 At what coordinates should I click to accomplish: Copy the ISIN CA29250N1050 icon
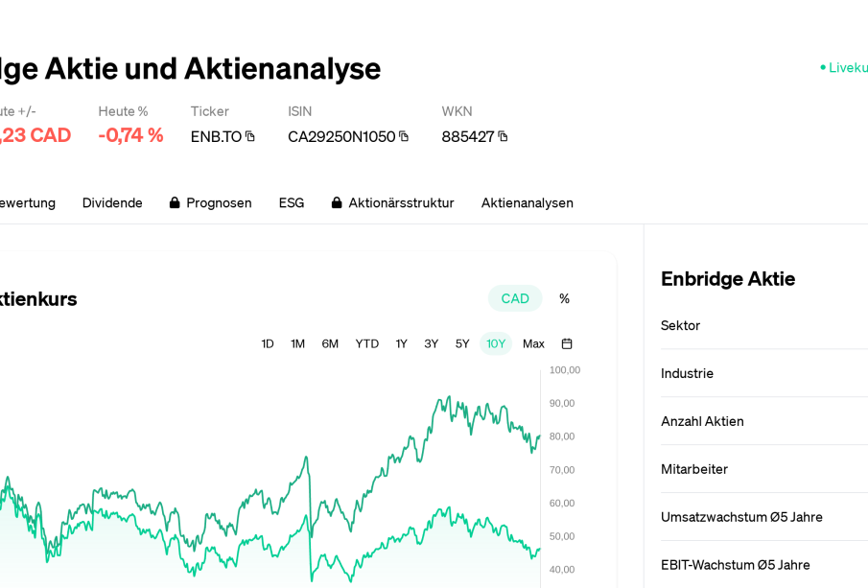point(404,136)
